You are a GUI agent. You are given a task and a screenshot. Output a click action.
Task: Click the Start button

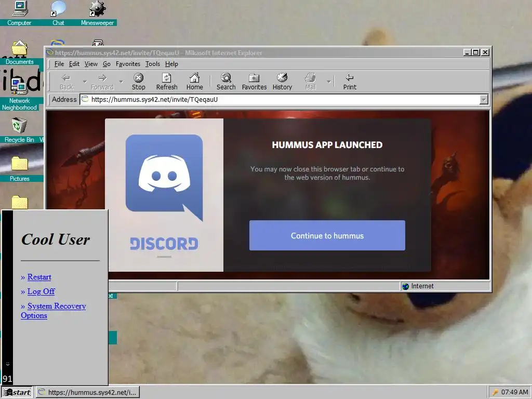tap(17, 392)
